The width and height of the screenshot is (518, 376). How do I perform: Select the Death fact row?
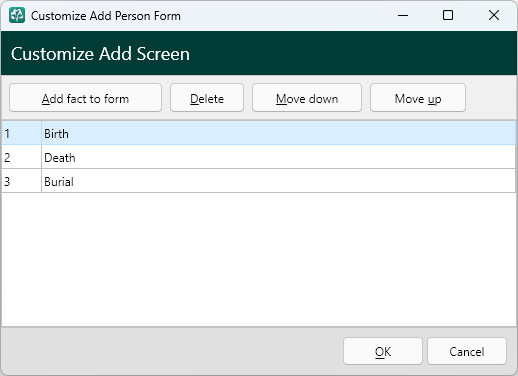coord(259,157)
